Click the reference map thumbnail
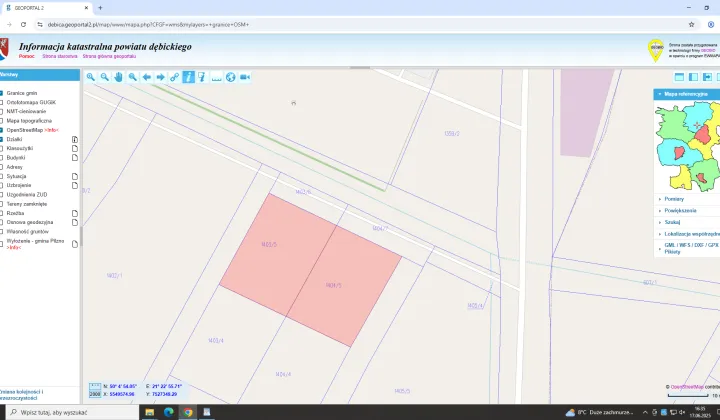720x420 pixels. coord(686,146)
